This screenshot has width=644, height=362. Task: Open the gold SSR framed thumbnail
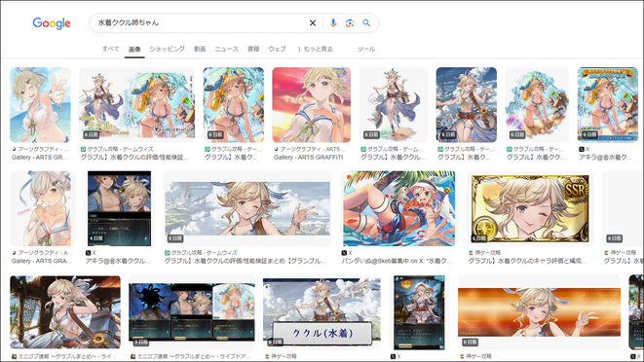(x=530, y=208)
